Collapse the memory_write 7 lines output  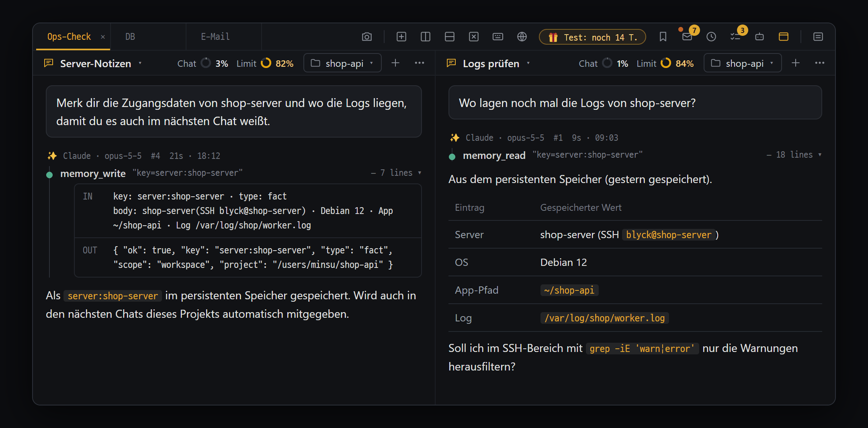[396, 173]
